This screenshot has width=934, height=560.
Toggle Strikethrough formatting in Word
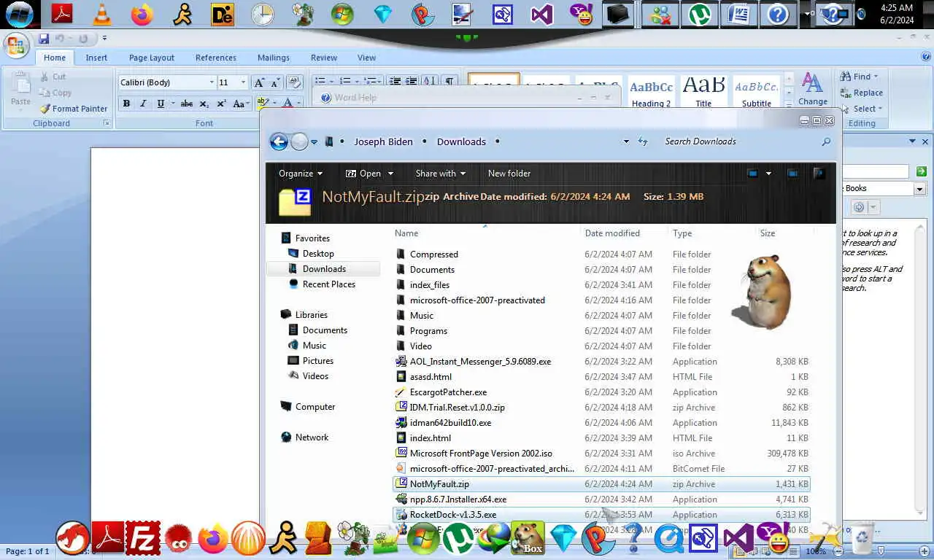[187, 104]
